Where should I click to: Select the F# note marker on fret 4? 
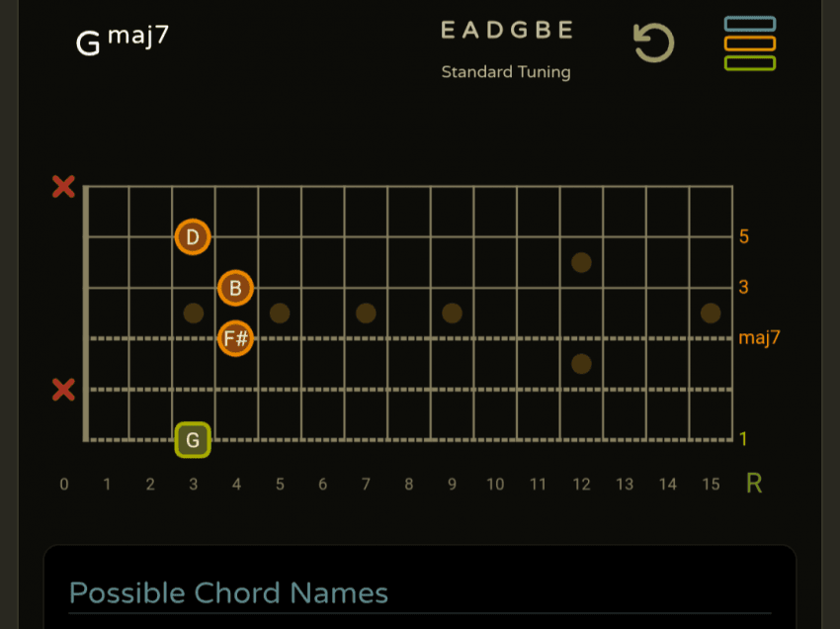pos(235,339)
